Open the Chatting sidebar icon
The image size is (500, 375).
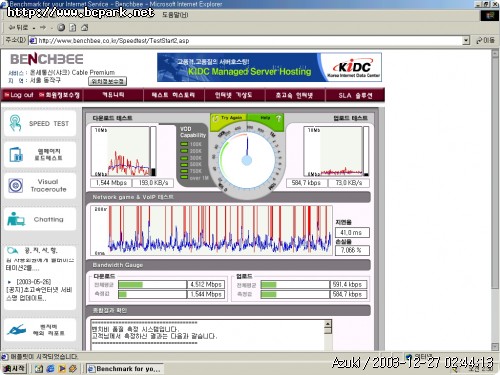click(x=16, y=219)
